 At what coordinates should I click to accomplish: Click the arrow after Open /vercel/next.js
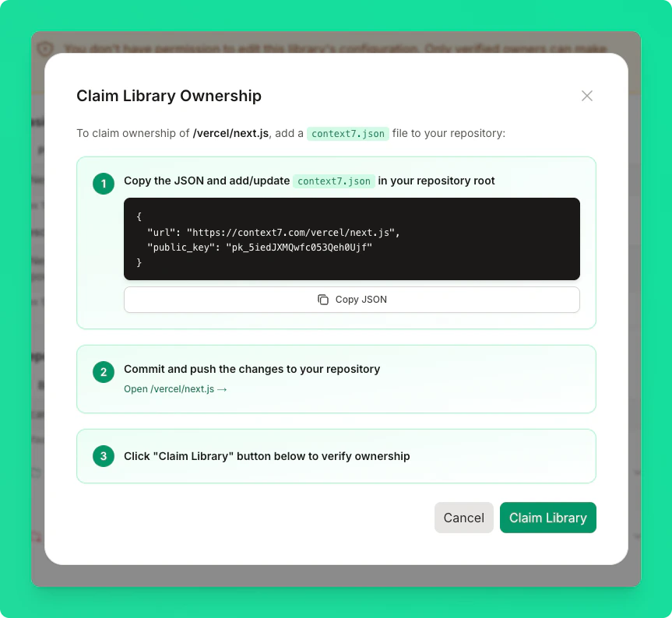(222, 389)
